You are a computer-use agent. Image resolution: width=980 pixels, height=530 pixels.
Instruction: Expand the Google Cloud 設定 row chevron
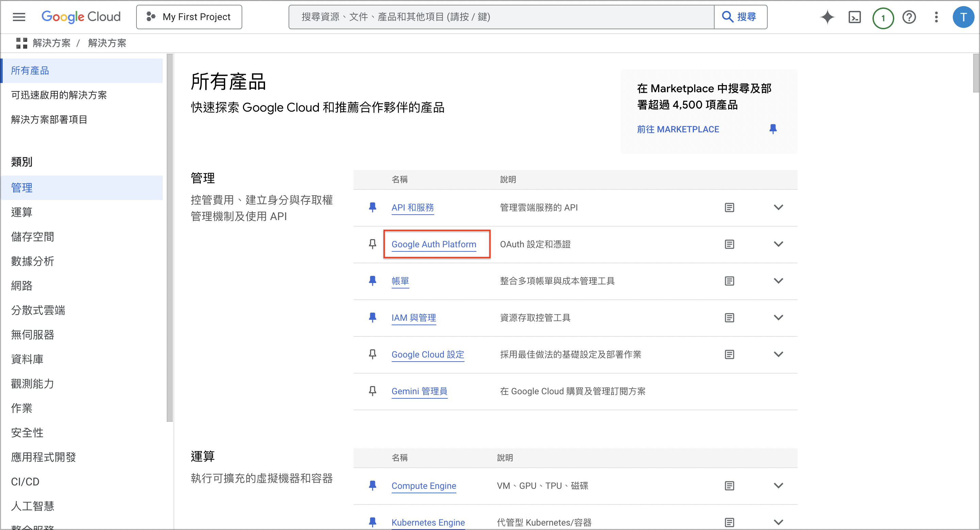tap(778, 354)
